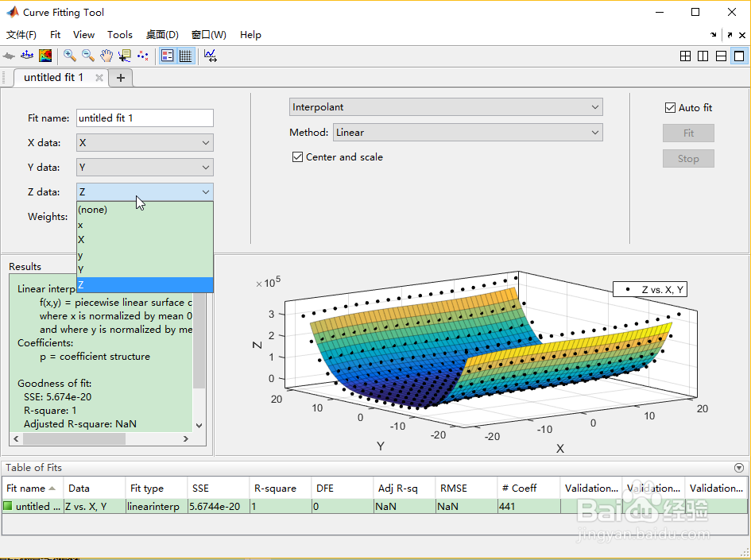Activate the Pan hand tool
This screenshot has width=751, height=560.
click(106, 56)
